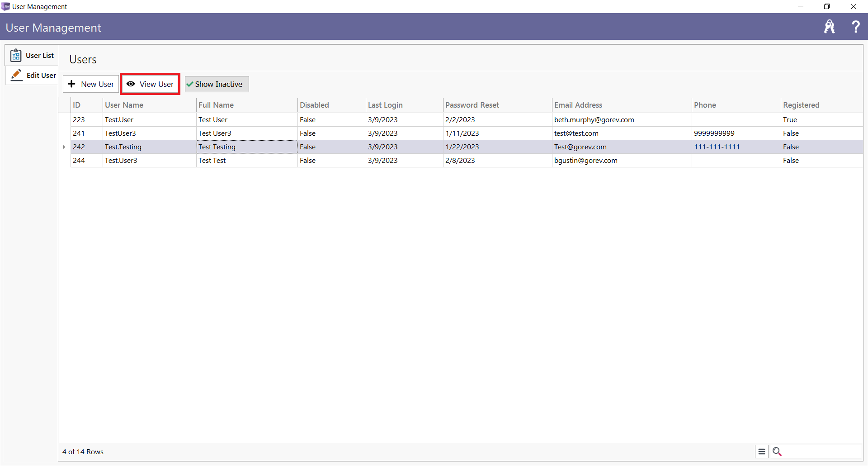Sort by the Phone column header

click(x=736, y=105)
